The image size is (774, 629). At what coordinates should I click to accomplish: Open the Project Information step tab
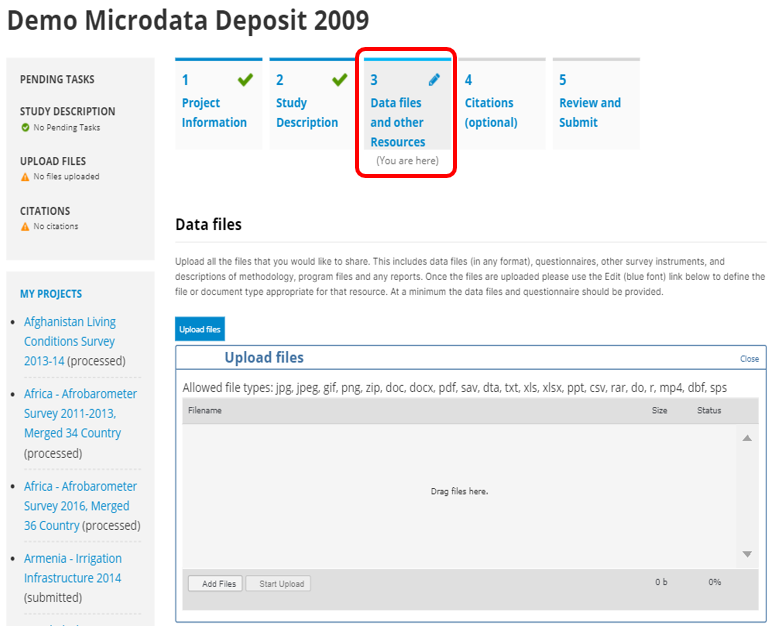click(219, 104)
